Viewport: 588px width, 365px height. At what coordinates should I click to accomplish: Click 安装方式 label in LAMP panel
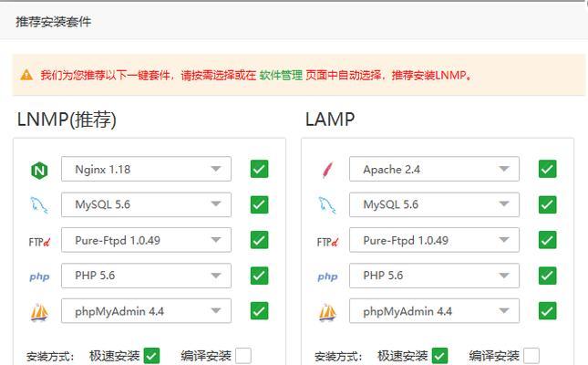[338, 356]
